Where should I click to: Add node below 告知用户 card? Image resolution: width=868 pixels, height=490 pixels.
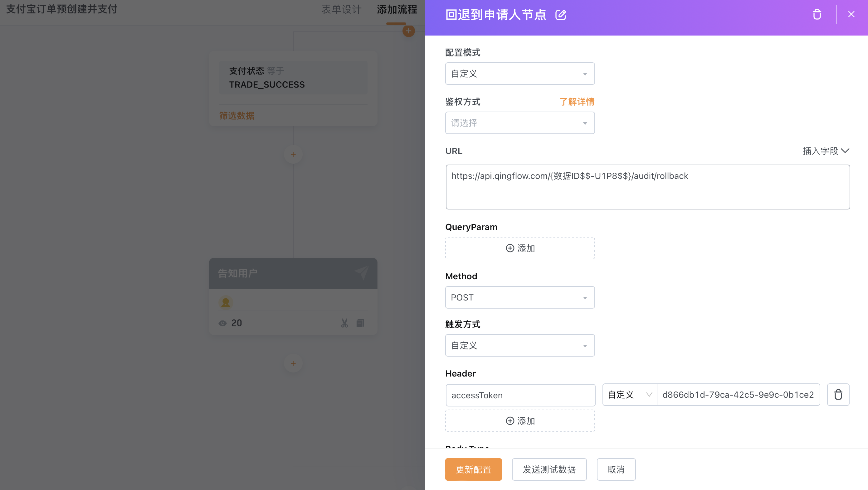coord(293,363)
